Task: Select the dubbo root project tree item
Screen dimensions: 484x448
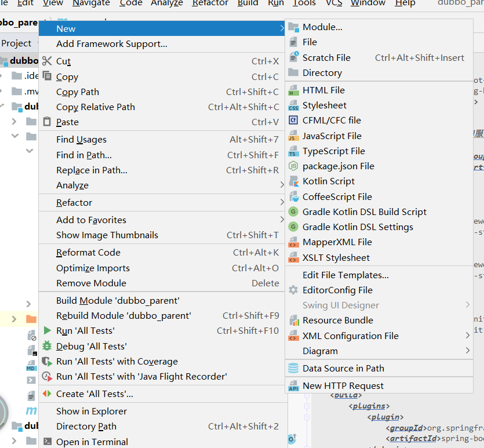Action: 19,60
